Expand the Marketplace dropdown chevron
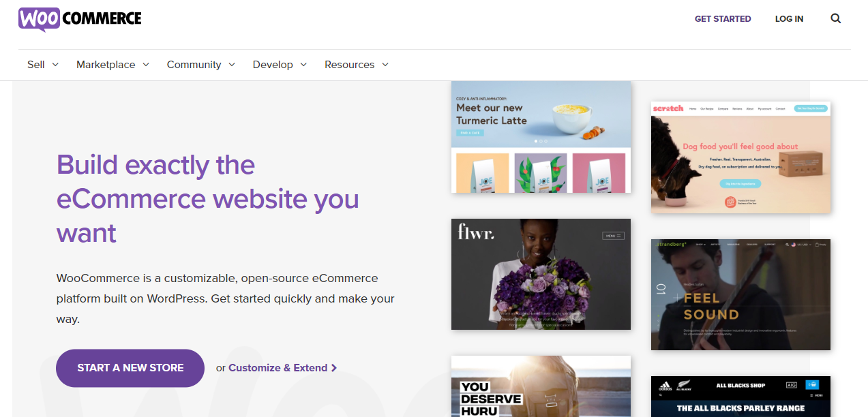 point(146,65)
